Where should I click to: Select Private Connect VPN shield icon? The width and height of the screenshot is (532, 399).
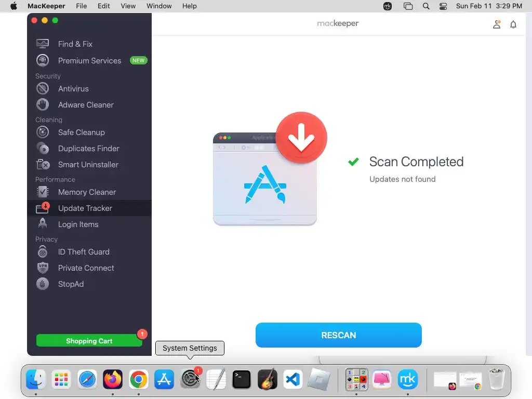pos(43,268)
